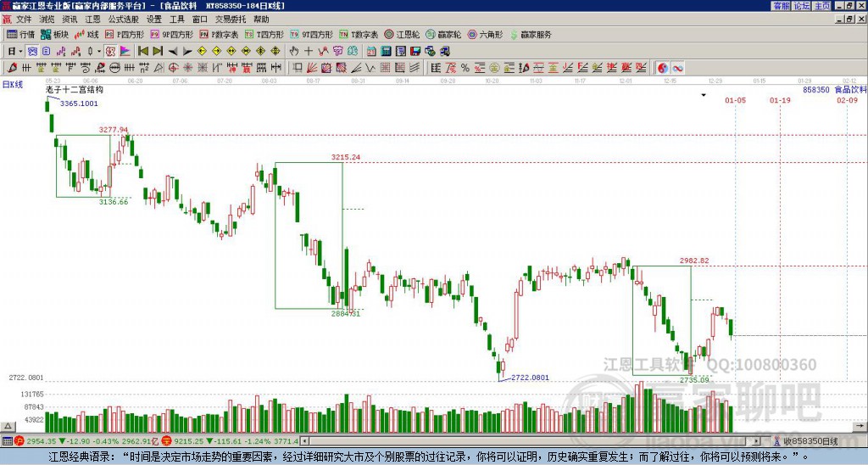Open the 设置 menu
The image size is (868, 465).
(154, 20)
